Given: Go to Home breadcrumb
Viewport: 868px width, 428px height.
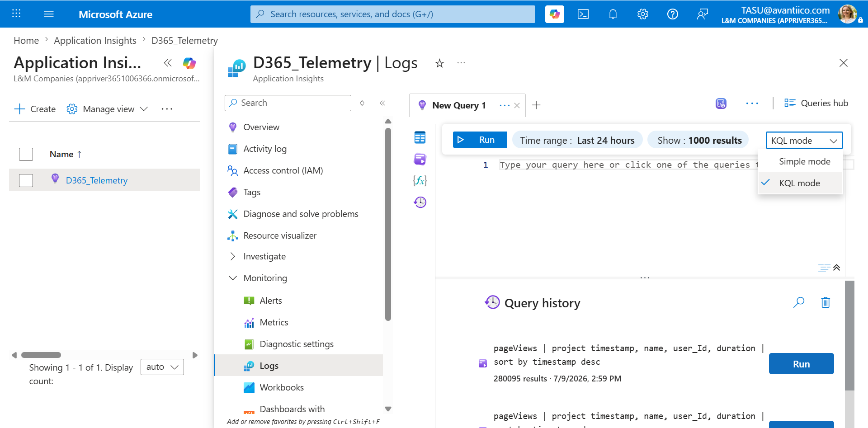Looking at the screenshot, I should point(26,40).
